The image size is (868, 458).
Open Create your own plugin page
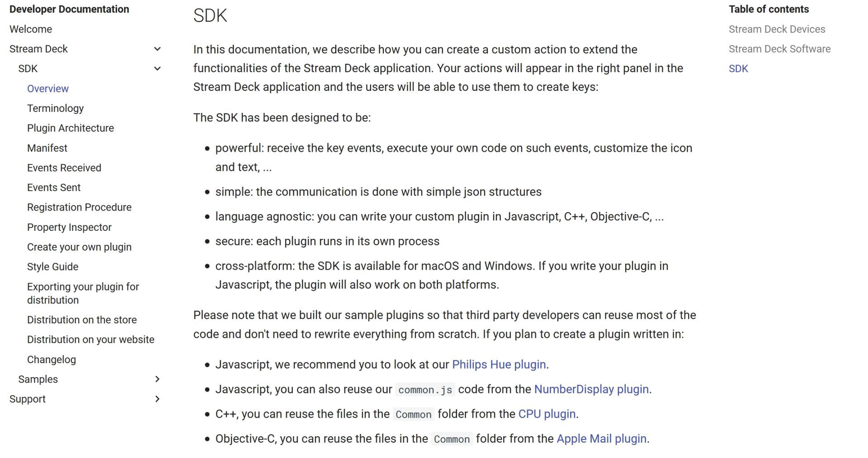point(79,247)
